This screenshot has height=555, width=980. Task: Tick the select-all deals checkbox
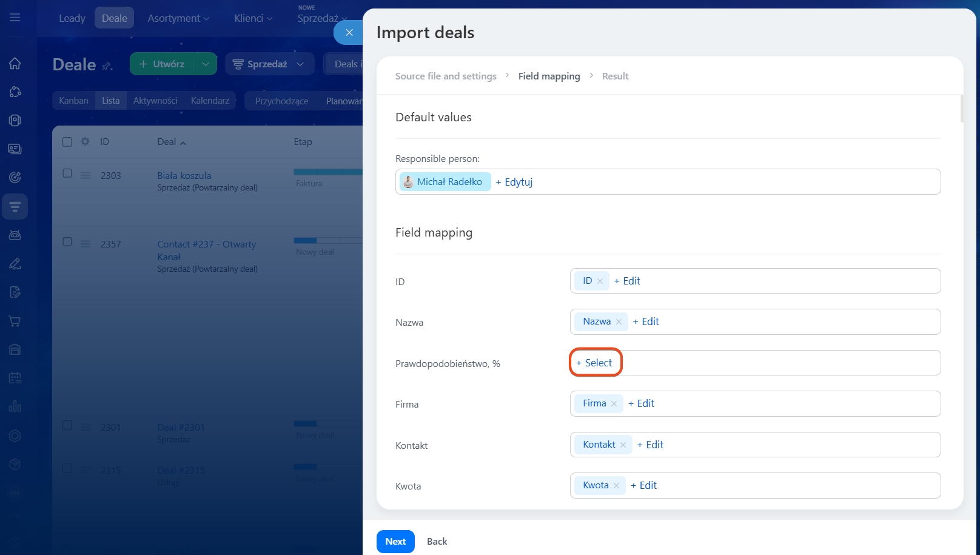click(x=67, y=141)
